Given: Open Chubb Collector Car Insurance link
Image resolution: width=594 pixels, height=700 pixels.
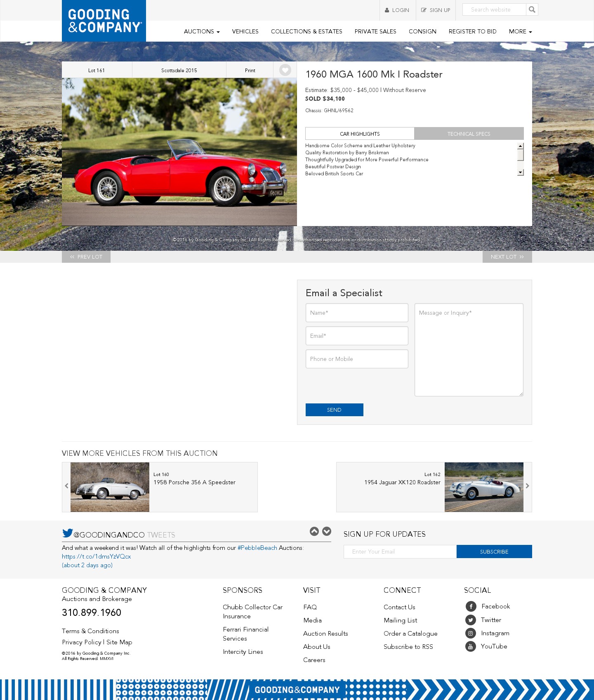Looking at the screenshot, I should pos(252,612).
